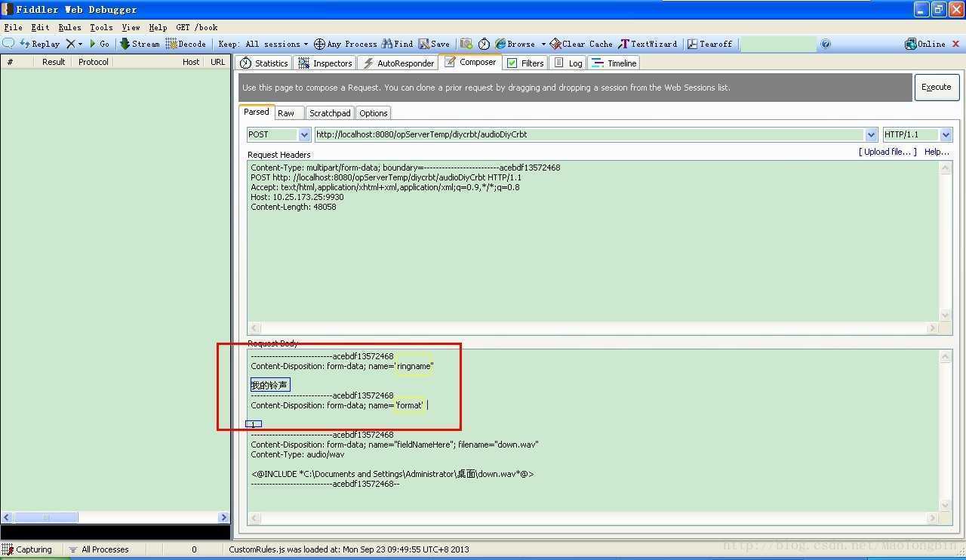Open the File menu
This screenshot has width=966, height=560.
tap(13, 27)
